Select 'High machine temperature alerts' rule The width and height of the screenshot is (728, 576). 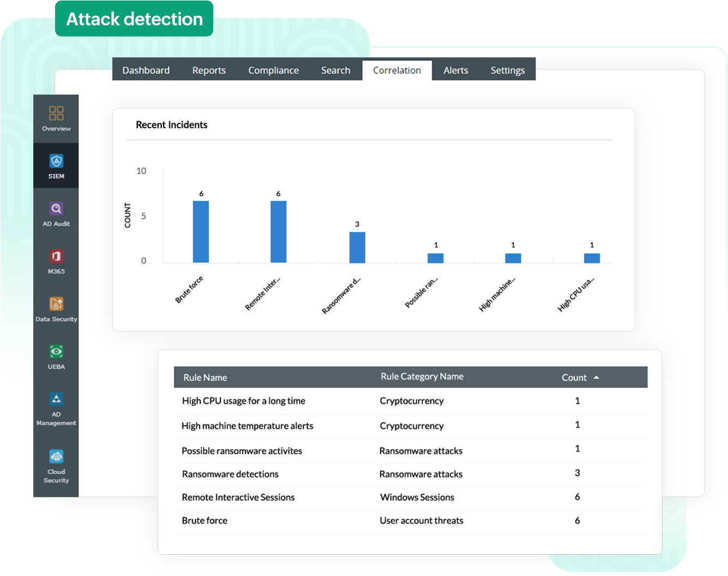click(247, 426)
